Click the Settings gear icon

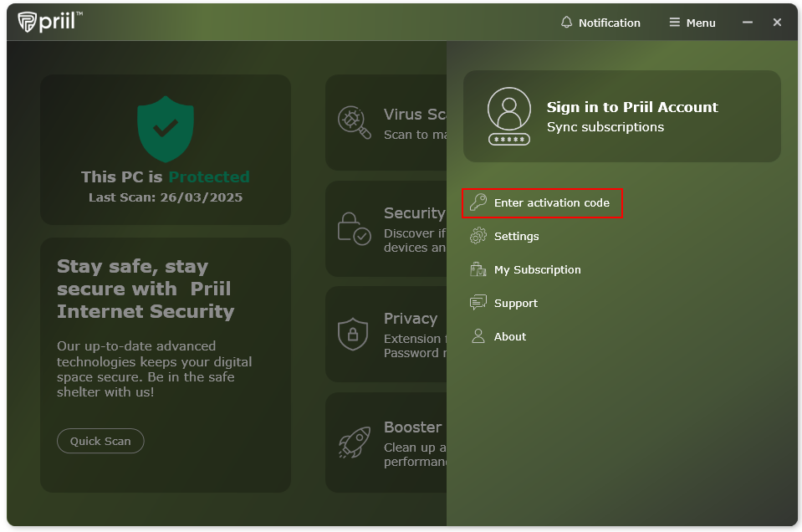[478, 237]
